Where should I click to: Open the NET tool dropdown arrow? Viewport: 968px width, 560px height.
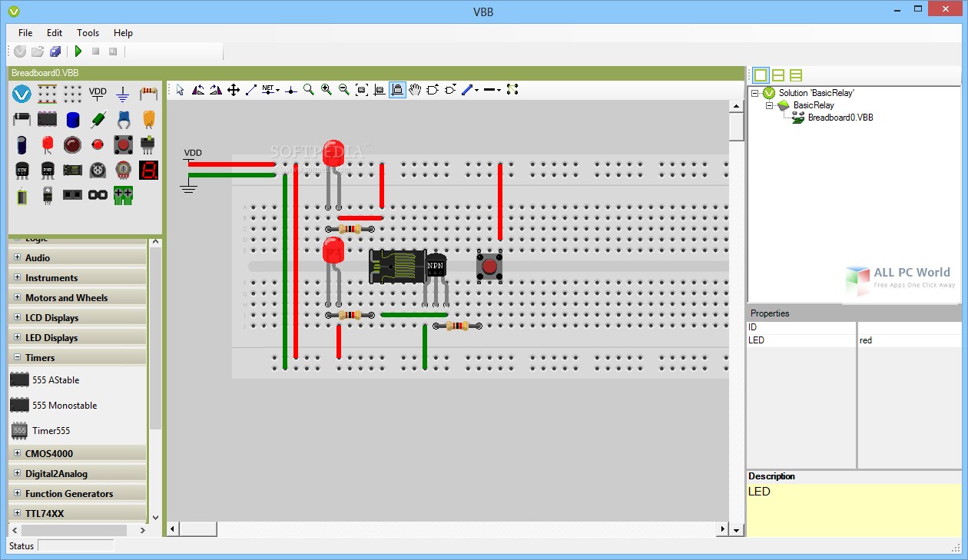pyautogui.click(x=278, y=90)
